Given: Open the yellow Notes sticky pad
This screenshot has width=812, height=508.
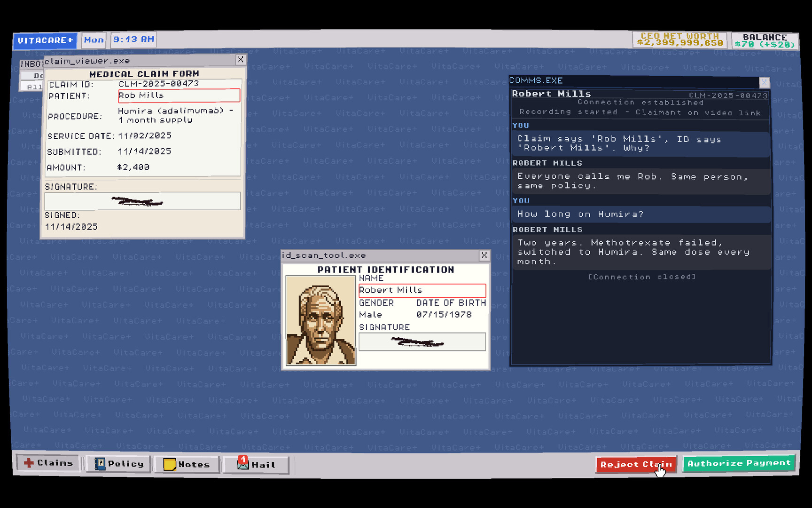Looking at the screenshot, I should point(187,465).
